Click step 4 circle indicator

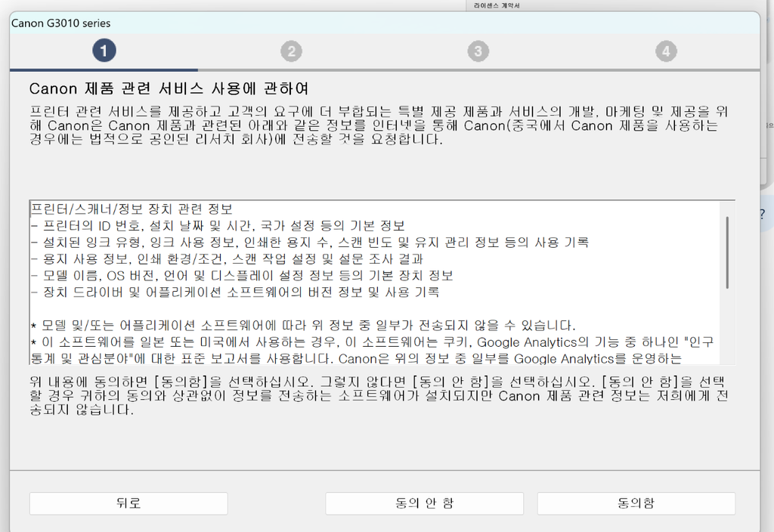(666, 51)
